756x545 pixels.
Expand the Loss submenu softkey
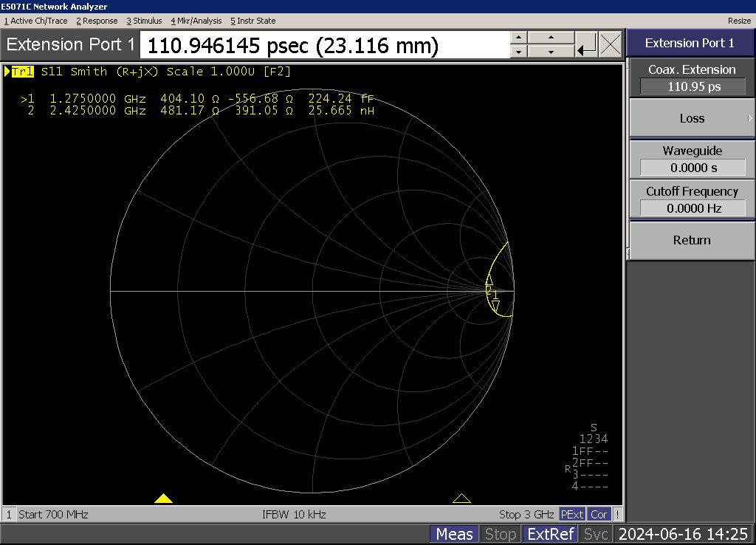[691, 118]
